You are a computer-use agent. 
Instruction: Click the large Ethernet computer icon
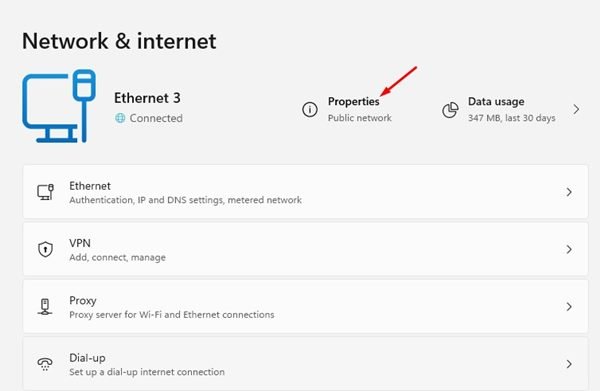pyautogui.click(x=59, y=106)
